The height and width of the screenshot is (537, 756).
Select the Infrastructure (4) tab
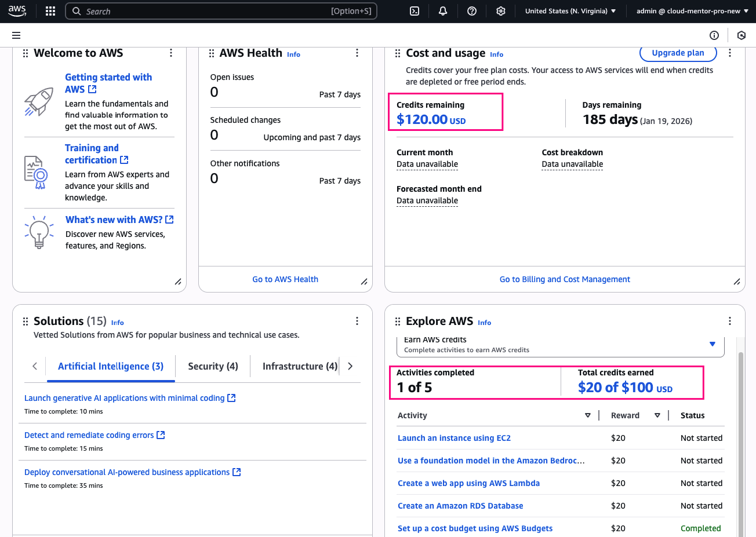pos(299,366)
